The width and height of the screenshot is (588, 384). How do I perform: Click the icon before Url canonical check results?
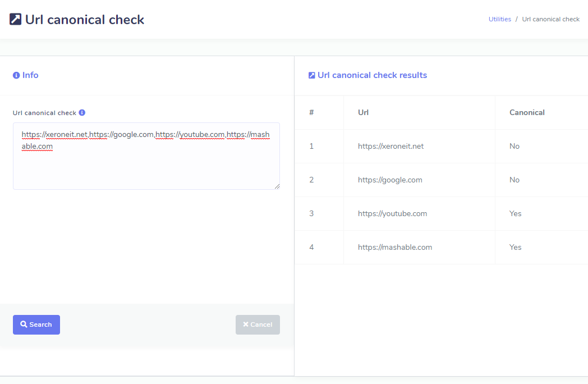pos(312,75)
